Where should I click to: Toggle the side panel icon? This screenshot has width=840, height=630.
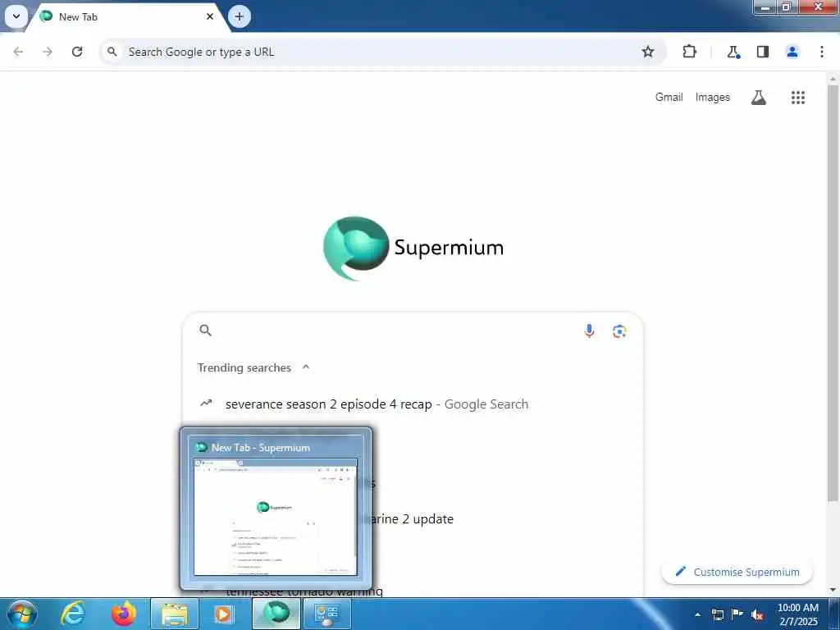tap(763, 52)
